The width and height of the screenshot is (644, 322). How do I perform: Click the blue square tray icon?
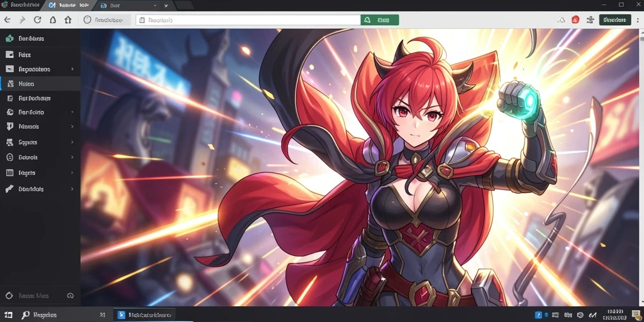538,316
